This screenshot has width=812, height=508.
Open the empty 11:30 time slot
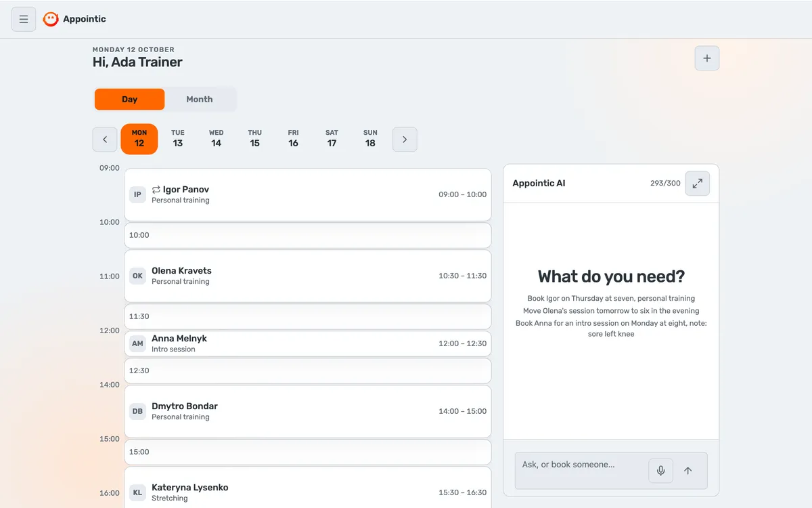[308, 316]
